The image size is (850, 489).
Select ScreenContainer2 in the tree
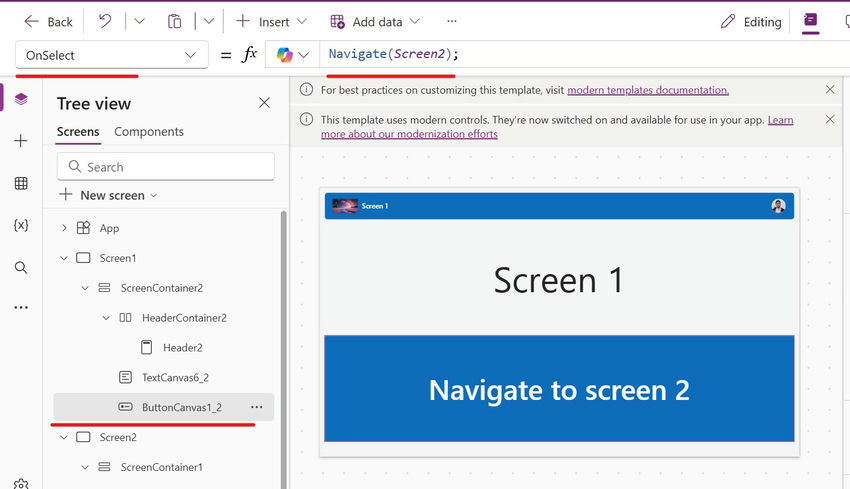point(162,288)
